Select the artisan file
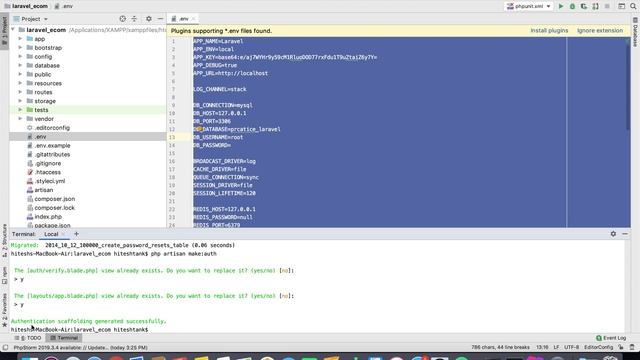Screen dimensions: 640x360 click(x=43, y=190)
